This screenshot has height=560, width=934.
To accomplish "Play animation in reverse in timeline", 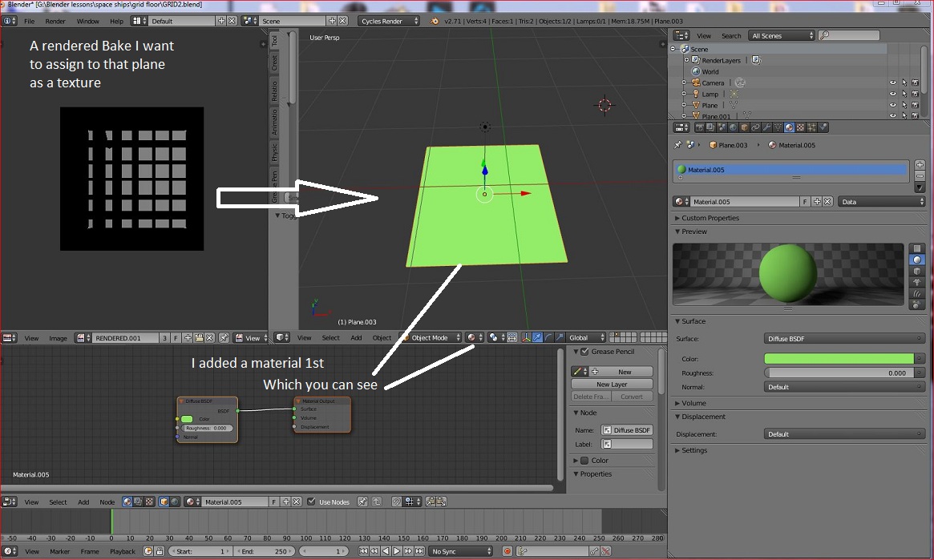I will point(386,551).
